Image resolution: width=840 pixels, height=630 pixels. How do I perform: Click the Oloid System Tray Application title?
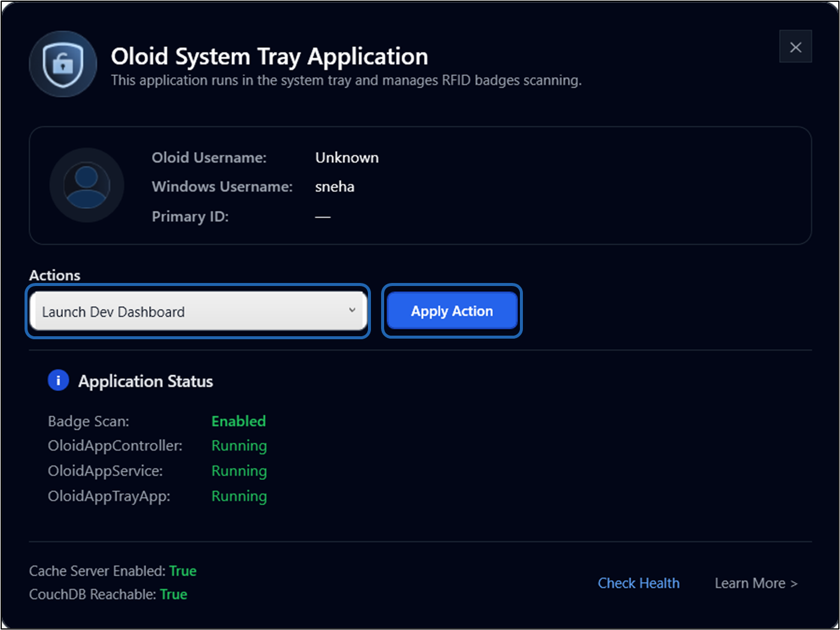[269, 56]
